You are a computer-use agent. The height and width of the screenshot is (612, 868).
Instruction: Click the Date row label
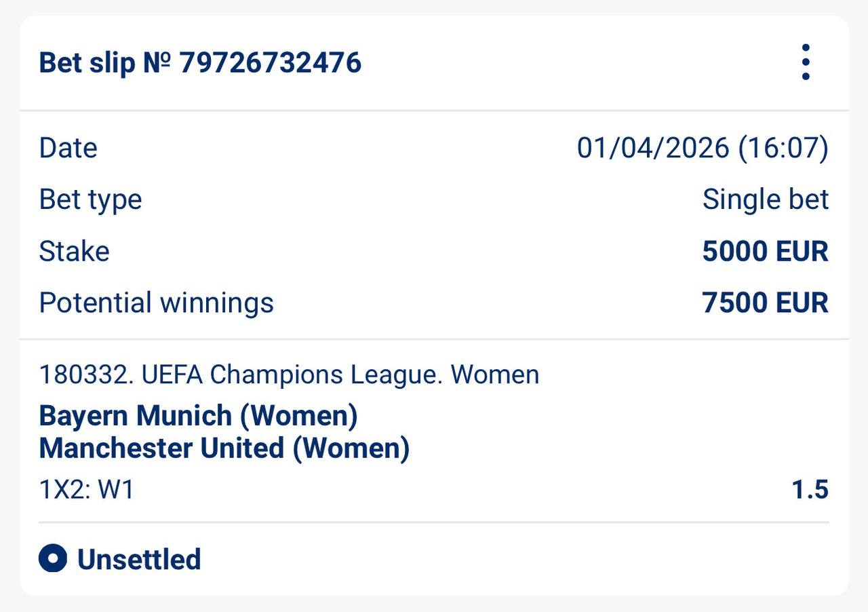[x=68, y=148]
